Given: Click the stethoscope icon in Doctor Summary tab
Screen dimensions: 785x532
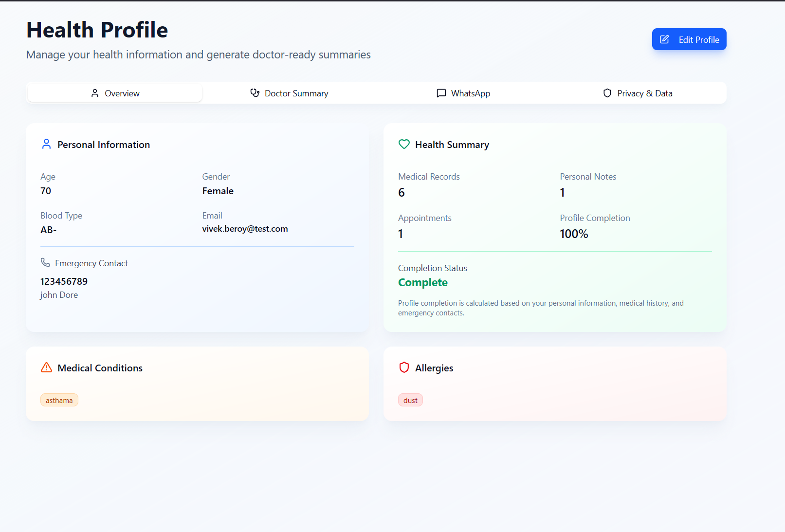Looking at the screenshot, I should [x=255, y=93].
